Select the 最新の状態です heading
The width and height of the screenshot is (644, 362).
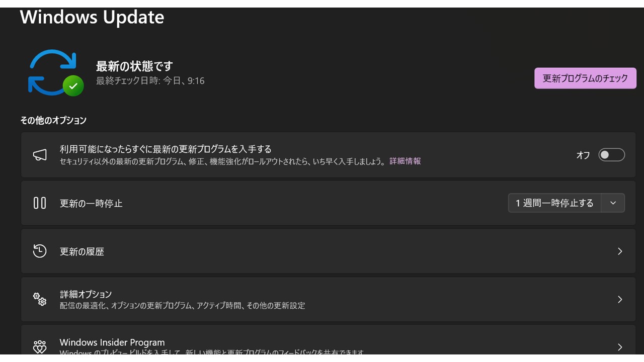[133, 66]
